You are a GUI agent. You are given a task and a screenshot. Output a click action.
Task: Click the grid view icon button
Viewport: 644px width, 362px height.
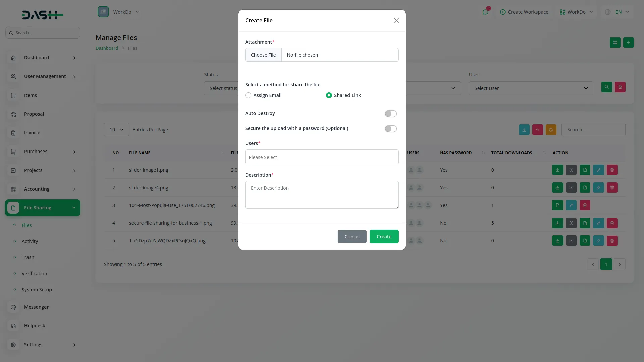615,43
